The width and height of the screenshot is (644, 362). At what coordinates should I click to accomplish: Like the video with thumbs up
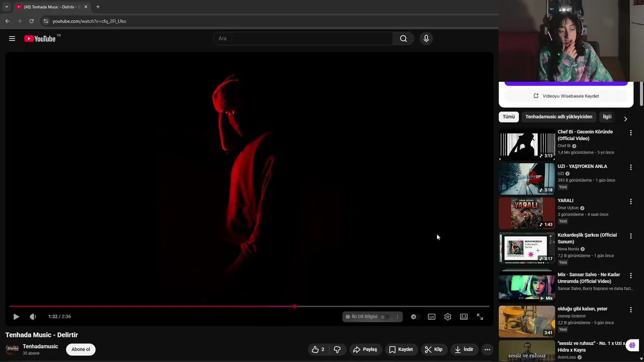(317, 349)
